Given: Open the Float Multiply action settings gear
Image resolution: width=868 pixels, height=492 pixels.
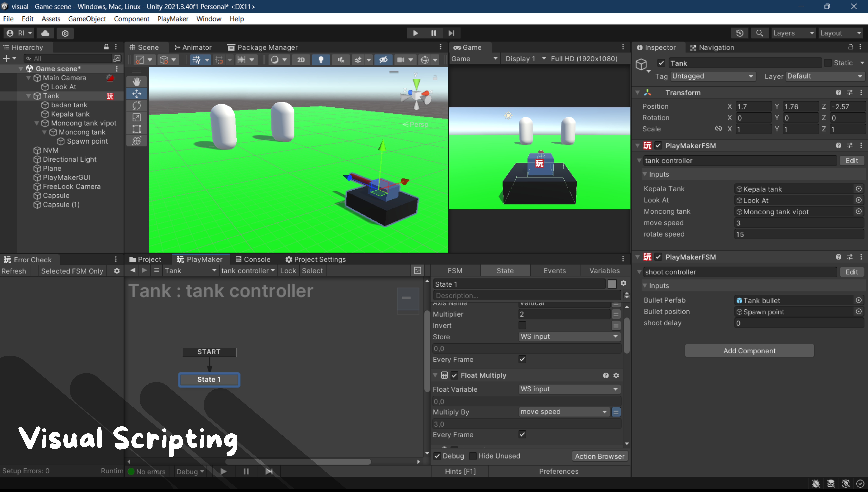Looking at the screenshot, I should coord(616,375).
